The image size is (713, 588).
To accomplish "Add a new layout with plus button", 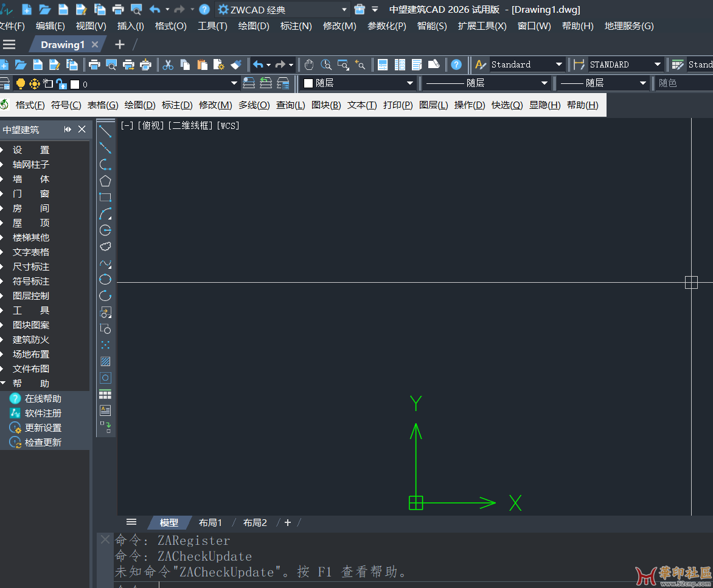I will (287, 522).
